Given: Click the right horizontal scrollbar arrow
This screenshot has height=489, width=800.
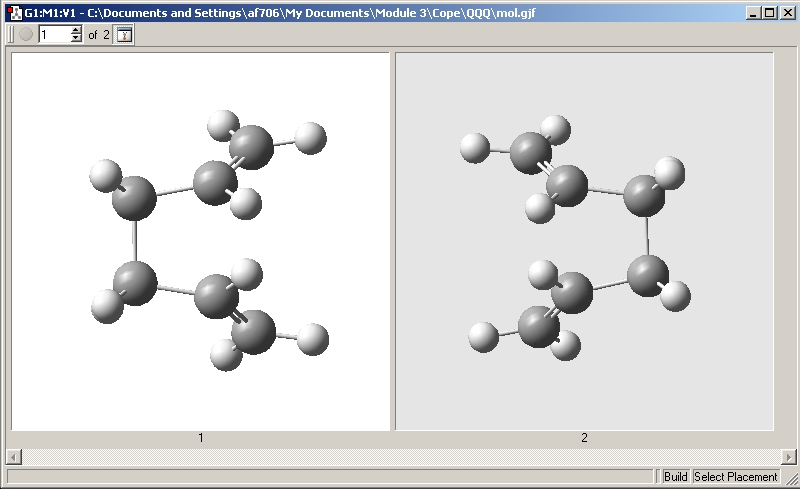Looking at the screenshot, I should (x=788, y=456).
